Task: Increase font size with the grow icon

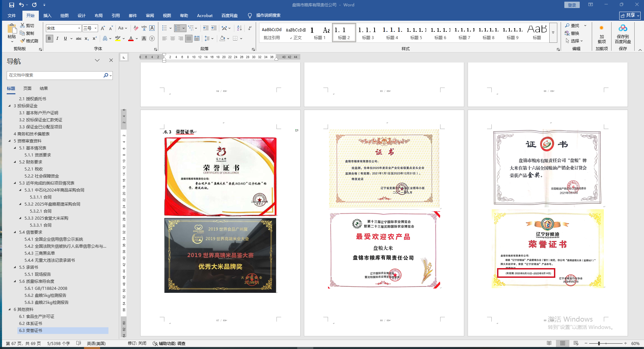Action: (x=103, y=28)
